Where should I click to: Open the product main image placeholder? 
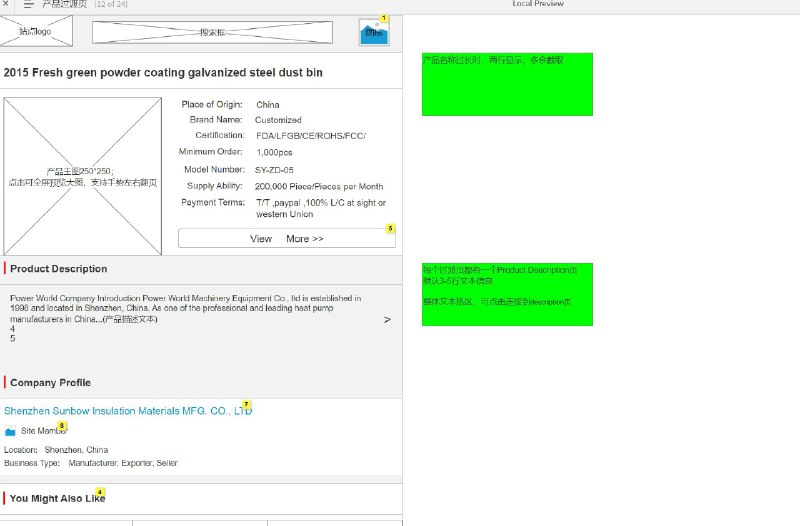tap(83, 176)
